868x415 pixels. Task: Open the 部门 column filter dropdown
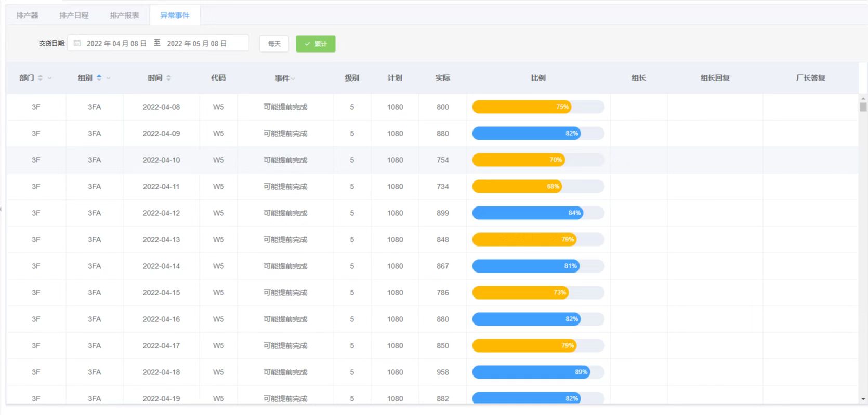(50, 78)
